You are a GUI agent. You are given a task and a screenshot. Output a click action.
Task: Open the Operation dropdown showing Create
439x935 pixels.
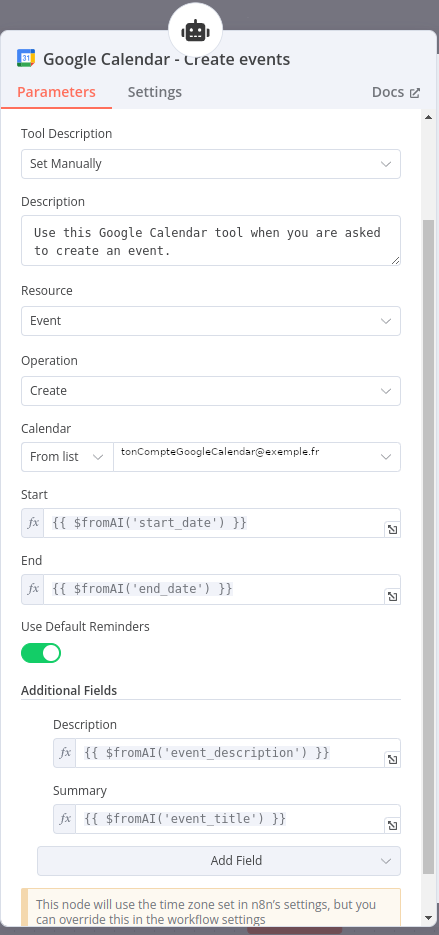tap(211, 391)
